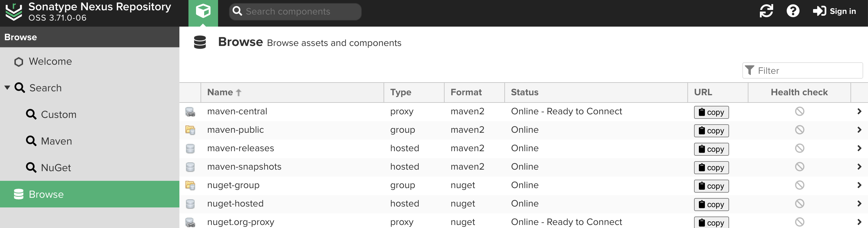This screenshot has width=868, height=228.
Task: Copy URL of nuget.org-proxy
Action: pos(711,223)
